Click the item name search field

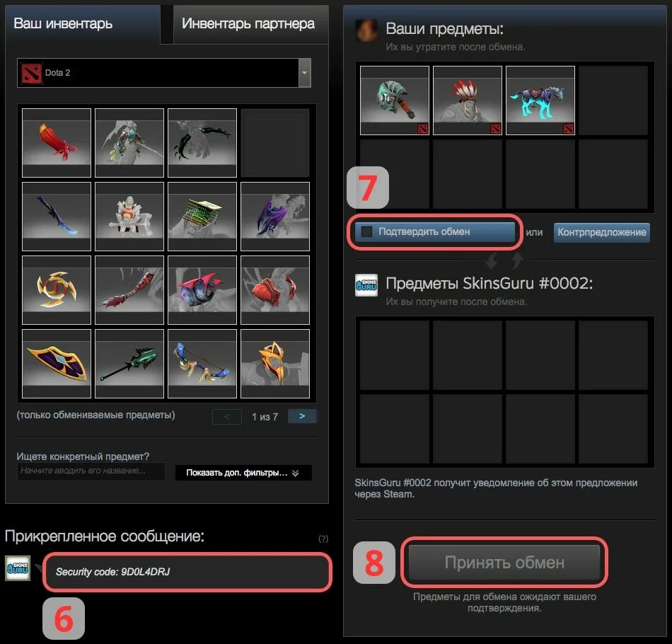(x=91, y=471)
